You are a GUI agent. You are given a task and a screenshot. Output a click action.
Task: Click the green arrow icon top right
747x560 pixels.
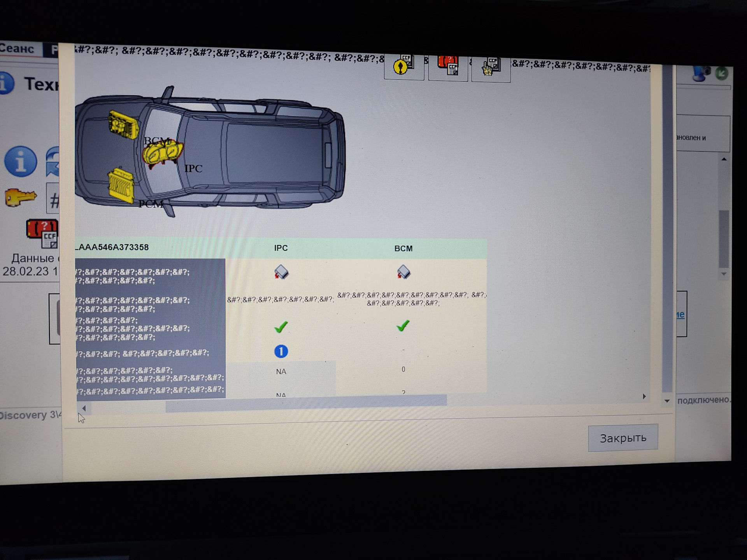722,73
